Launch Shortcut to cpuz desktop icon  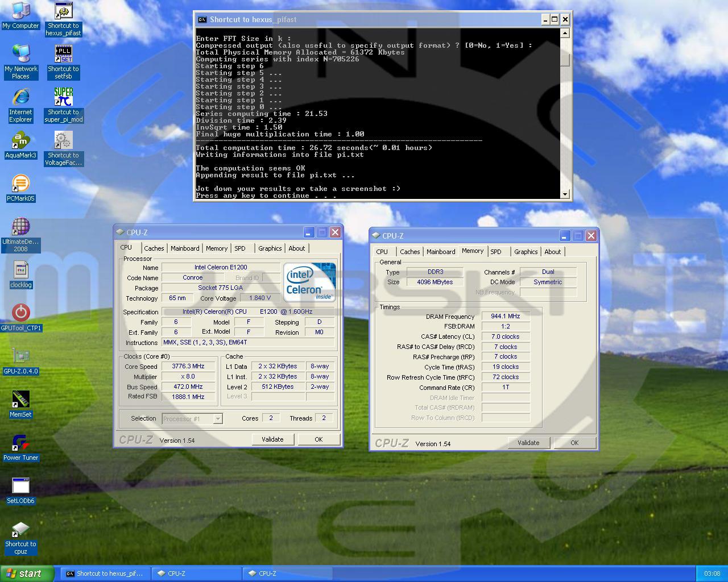point(20,538)
